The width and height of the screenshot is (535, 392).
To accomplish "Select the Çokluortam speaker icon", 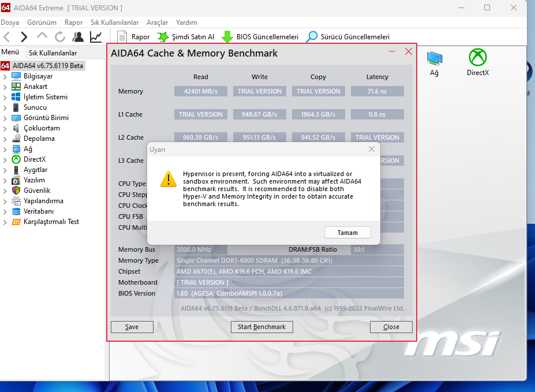I will [16, 128].
